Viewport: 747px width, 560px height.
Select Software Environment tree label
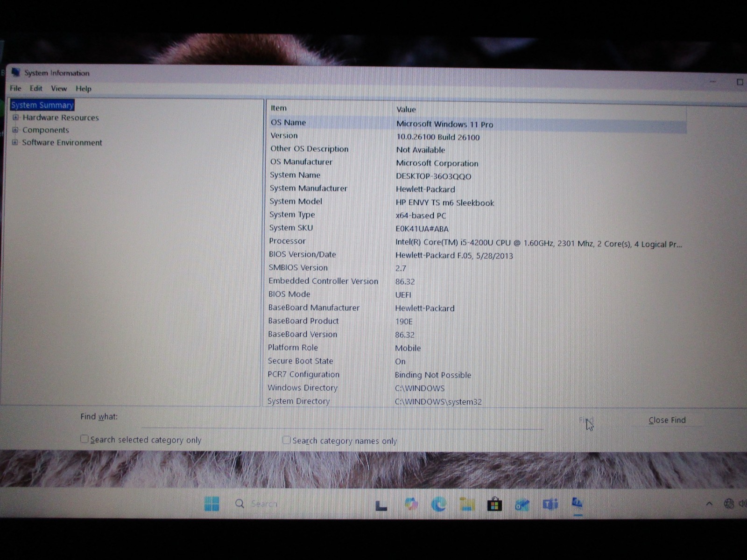click(62, 143)
